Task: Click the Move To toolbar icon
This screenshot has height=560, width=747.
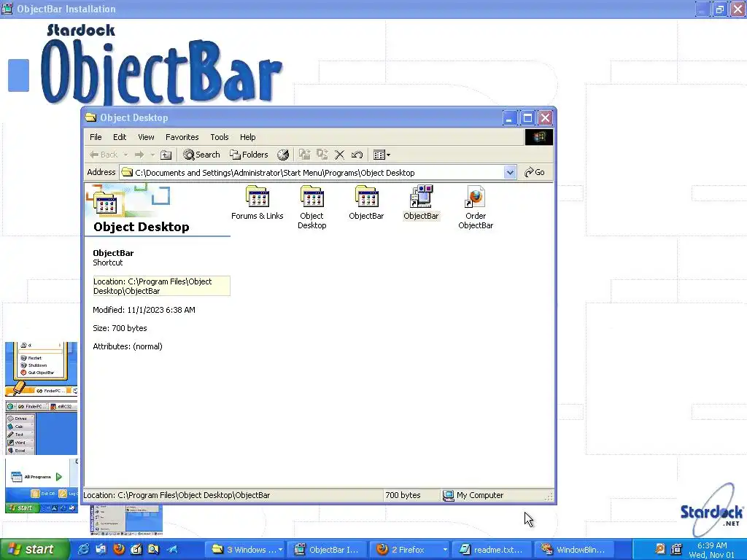Action: (x=304, y=155)
